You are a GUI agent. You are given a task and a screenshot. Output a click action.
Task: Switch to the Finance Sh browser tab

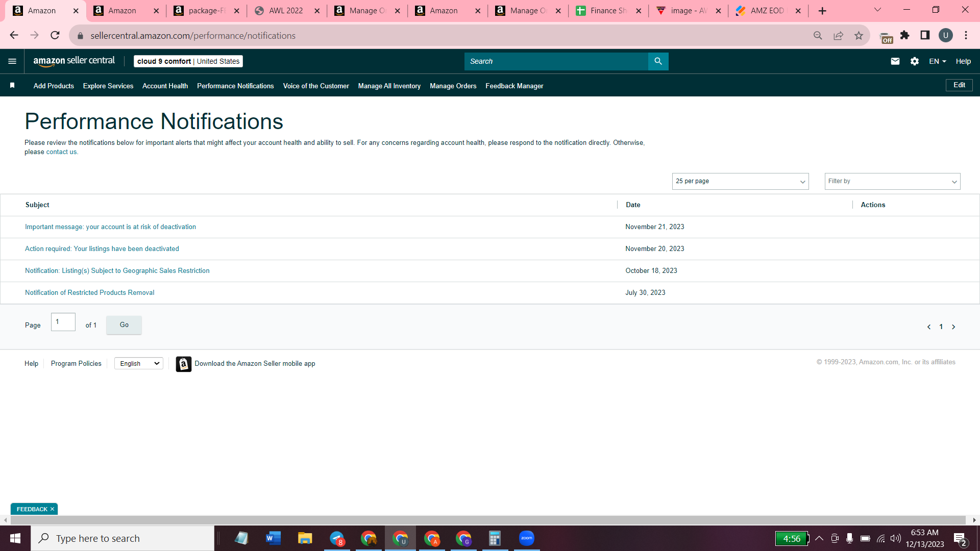pos(607,11)
